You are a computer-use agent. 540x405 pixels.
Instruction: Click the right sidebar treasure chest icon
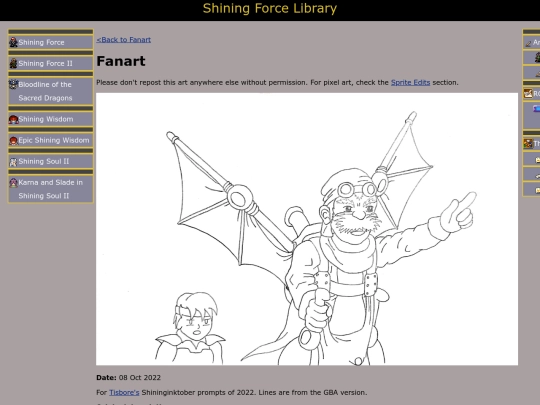click(x=528, y=144)
